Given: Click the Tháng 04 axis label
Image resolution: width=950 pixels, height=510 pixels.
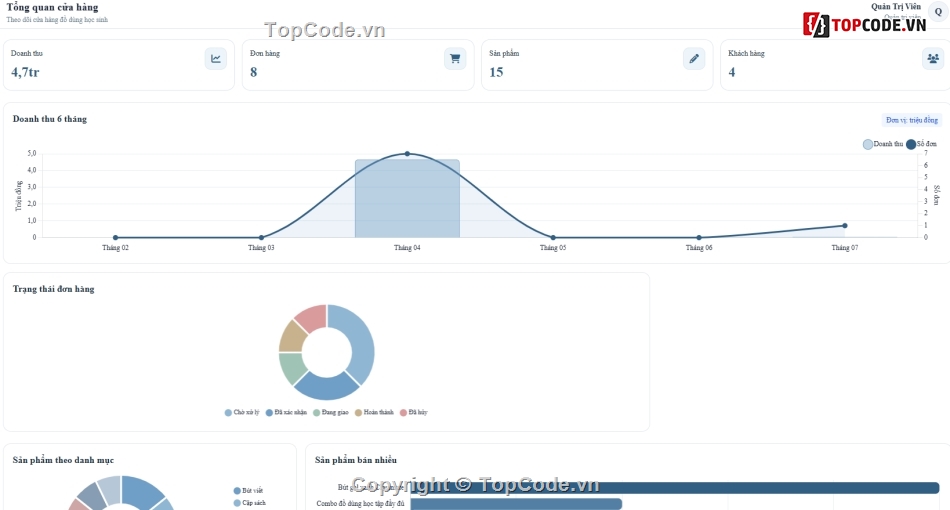Looking at the screenshot, I should [407, 248].
